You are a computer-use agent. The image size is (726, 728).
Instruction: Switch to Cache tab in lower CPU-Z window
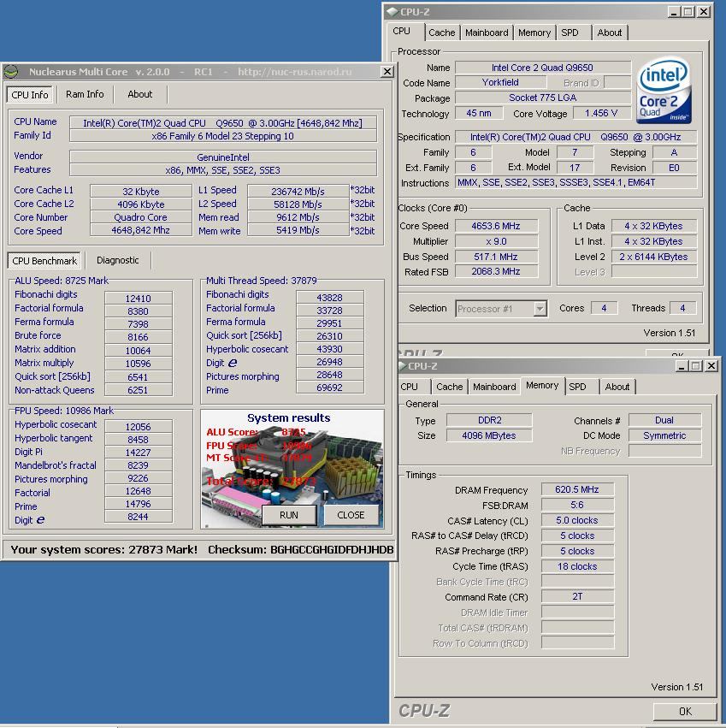click(449, 387)
